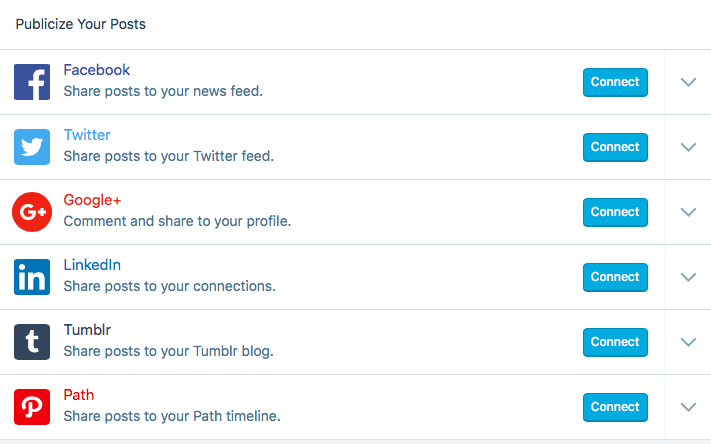The height and width of the screenshot is (444, 711).
Task: Expand the Google+ row chevron
Action: (688, 212)
